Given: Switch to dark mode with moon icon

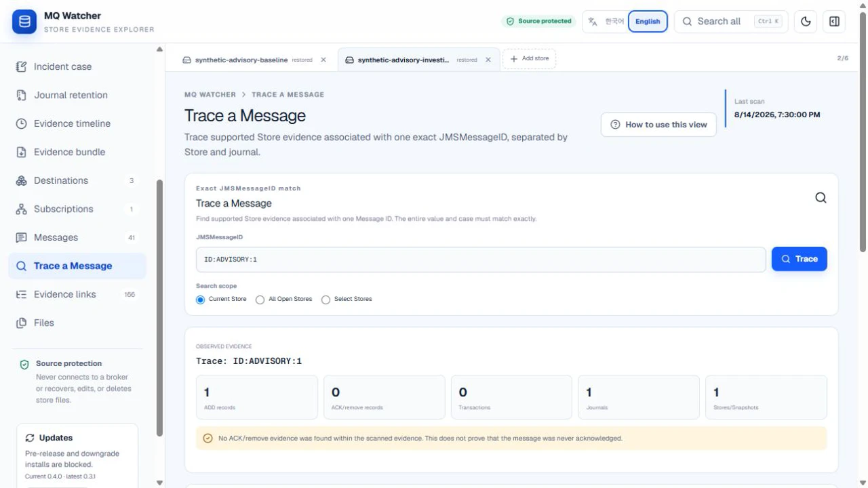Looking at the screenshot, I should click(806, 22).
